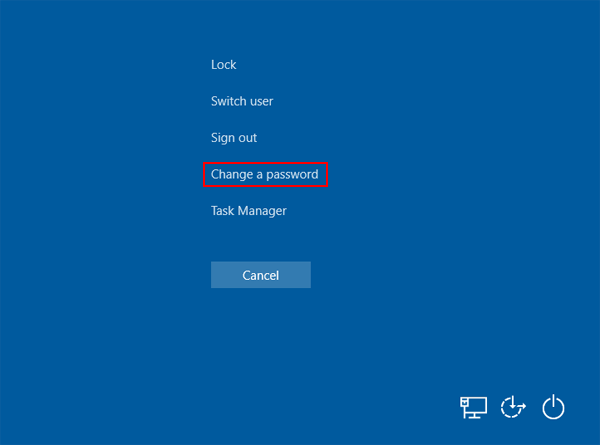The width and height of the screenshot is (600, 445).
Task: Select Lock from the security options
Action: (x=223, y=65)
